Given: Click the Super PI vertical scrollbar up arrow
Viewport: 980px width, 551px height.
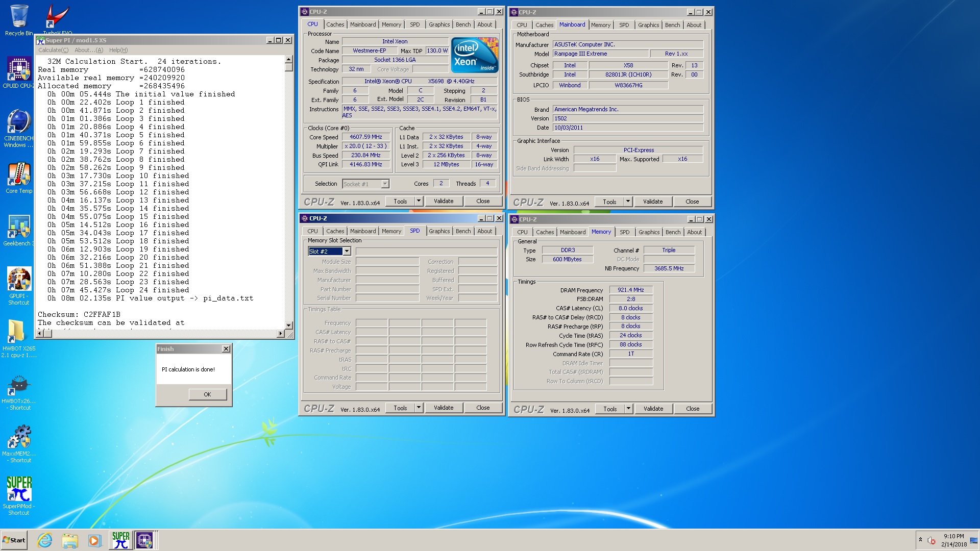Looking at the screenshot, I should tap(289, 59).
